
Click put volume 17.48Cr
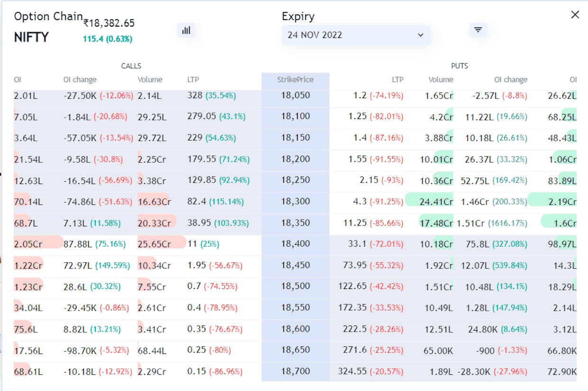(436, 223)
